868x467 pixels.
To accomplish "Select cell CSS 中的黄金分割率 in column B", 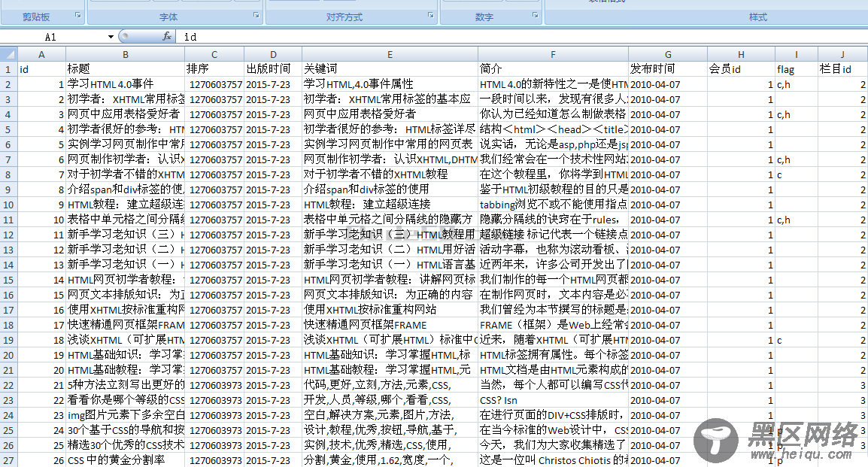I will coord(125,459).
